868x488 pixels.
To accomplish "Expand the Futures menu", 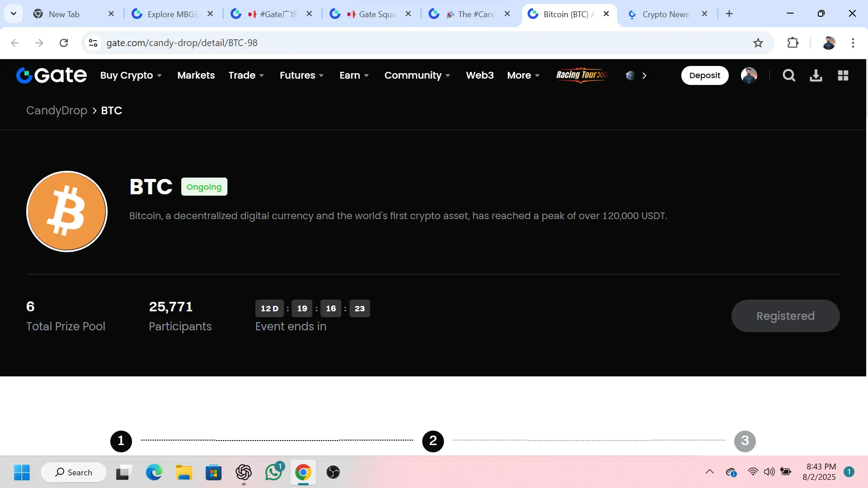I will tap(302, 75).
